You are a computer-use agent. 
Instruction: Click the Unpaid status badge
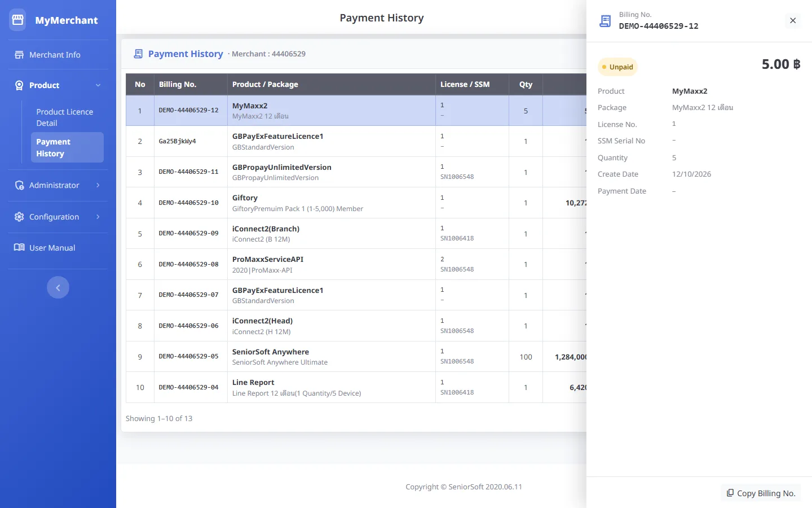(617, 67)
